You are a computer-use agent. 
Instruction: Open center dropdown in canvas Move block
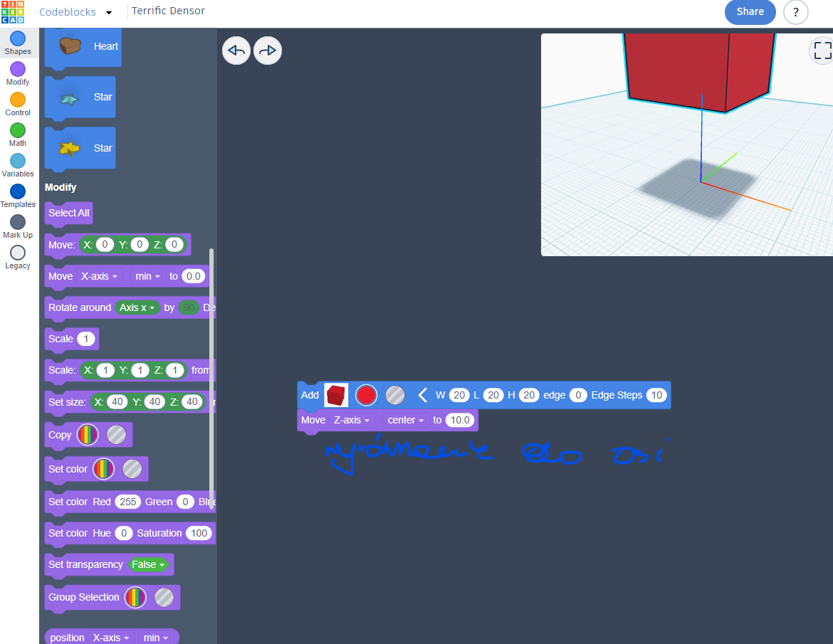[x=405, y=420]
